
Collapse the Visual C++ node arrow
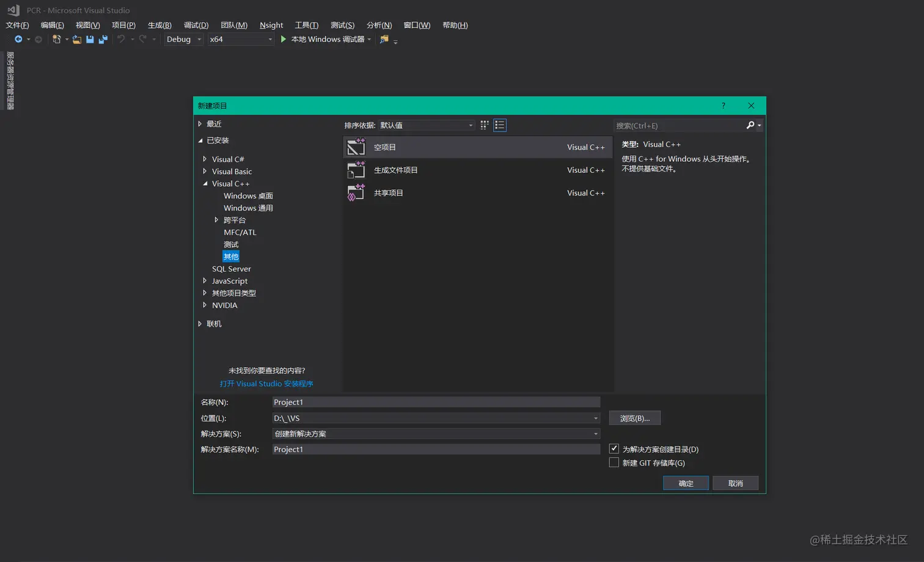(x=205, y=183)
